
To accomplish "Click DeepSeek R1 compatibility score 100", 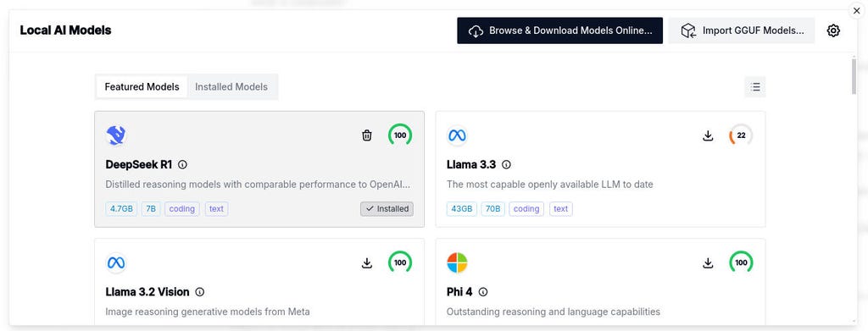I will (400, 135).
